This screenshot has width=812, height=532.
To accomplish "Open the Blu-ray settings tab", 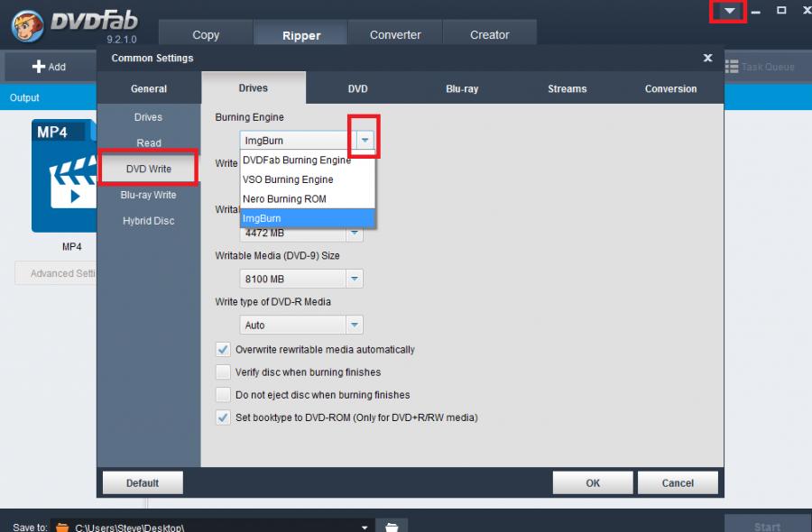I will pos(463,88).
